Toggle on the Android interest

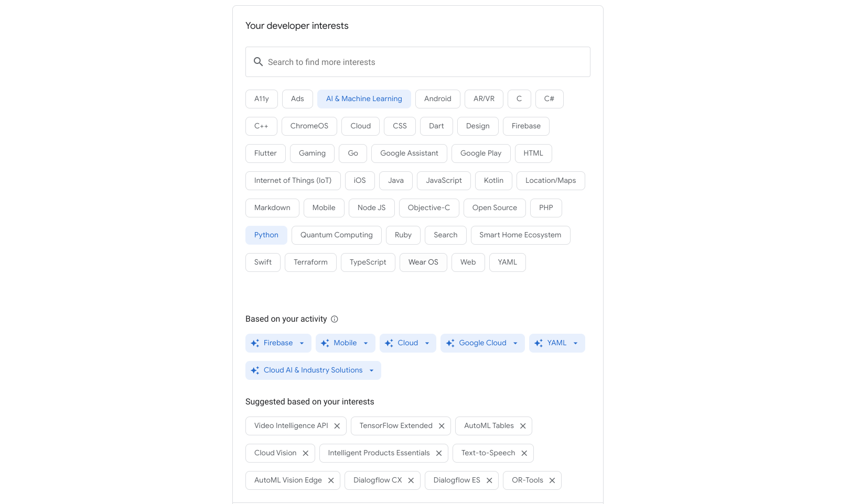[x=437, y=98]
